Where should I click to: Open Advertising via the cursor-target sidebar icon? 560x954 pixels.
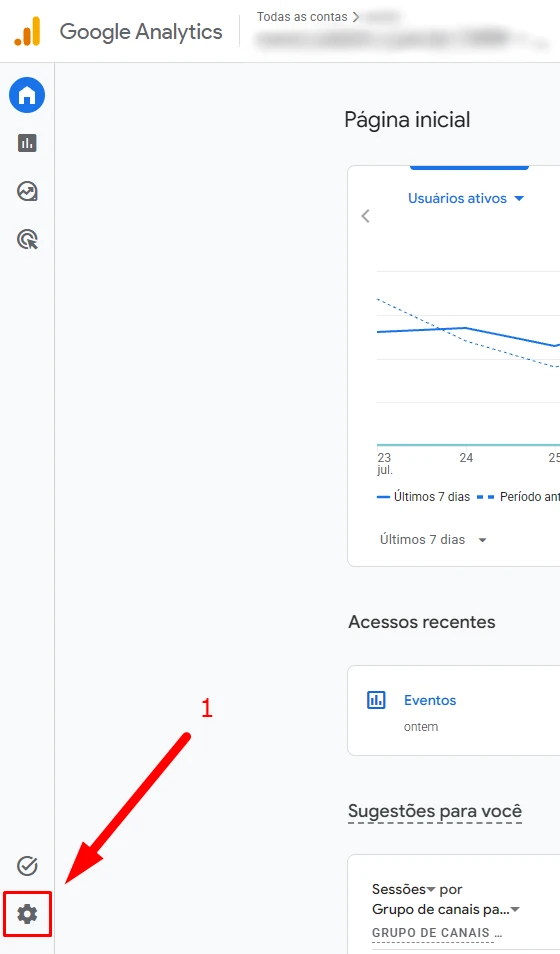tap(27, 240)
